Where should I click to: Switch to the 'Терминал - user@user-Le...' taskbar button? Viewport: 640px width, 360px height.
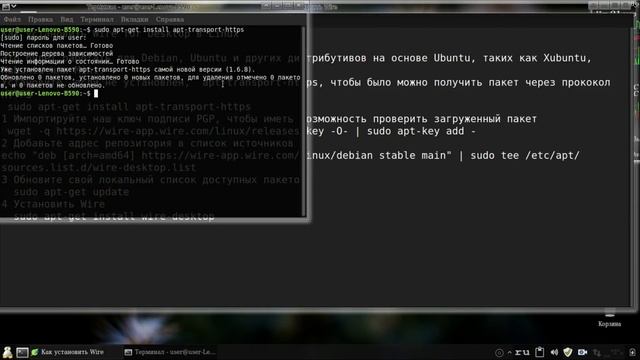(x=170, y=352)
